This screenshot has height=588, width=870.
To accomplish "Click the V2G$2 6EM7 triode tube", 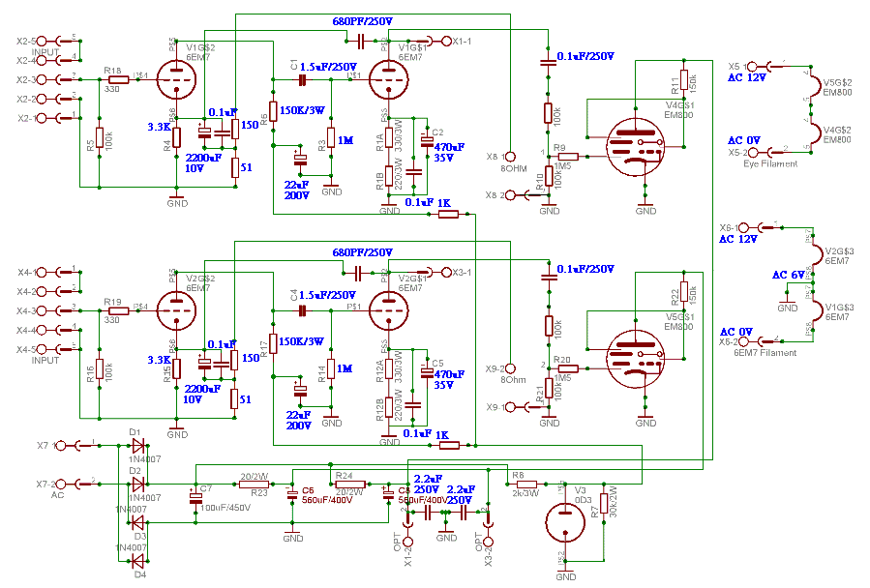I will [176, 312].
